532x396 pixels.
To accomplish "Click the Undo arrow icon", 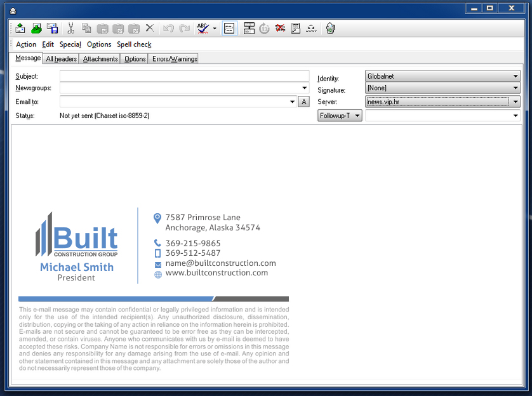I will click(168, 29).
